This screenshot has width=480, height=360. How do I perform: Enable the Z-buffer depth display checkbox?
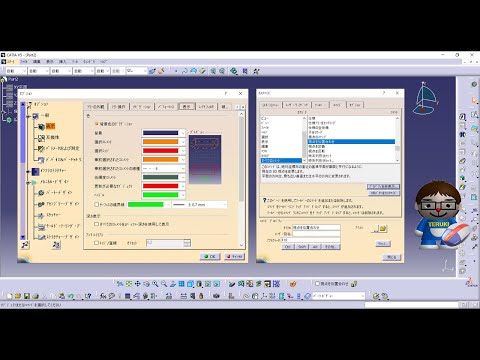(x=97, y=224)
